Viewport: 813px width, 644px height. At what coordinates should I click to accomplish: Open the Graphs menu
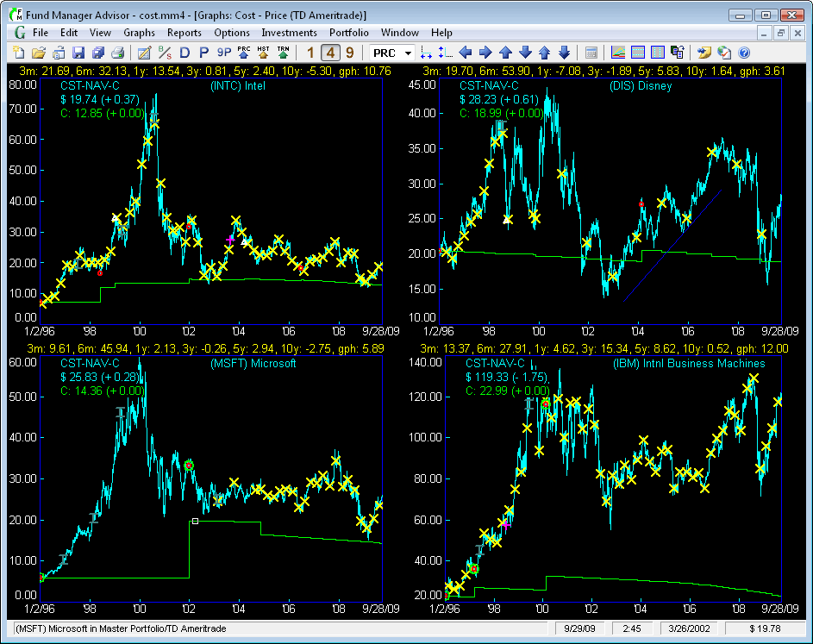click(x=139, y=33)
